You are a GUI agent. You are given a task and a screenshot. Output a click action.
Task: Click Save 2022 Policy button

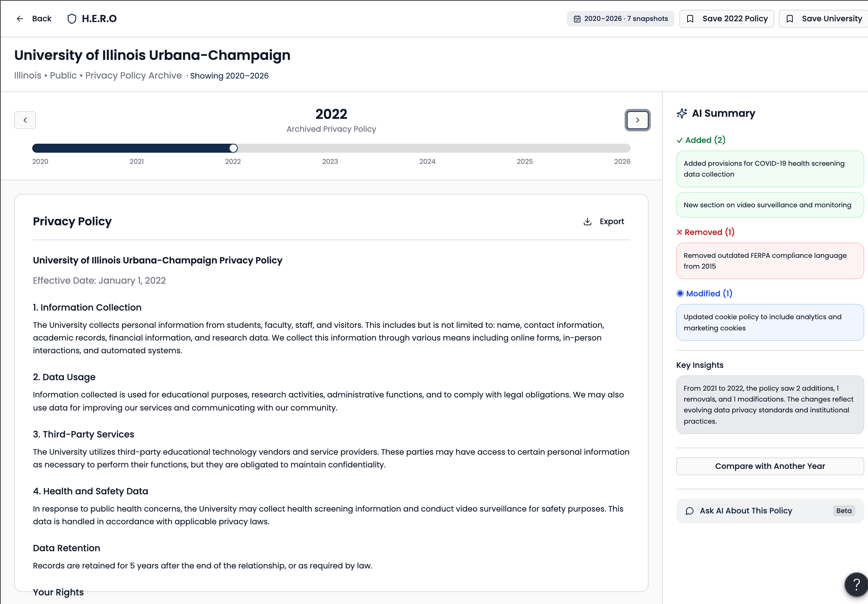(726, 19)
